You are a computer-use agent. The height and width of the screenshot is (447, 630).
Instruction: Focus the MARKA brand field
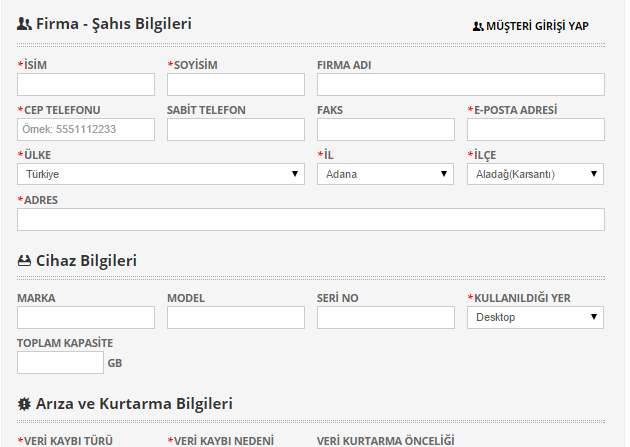pyautogui.click(x=86, y=317)
